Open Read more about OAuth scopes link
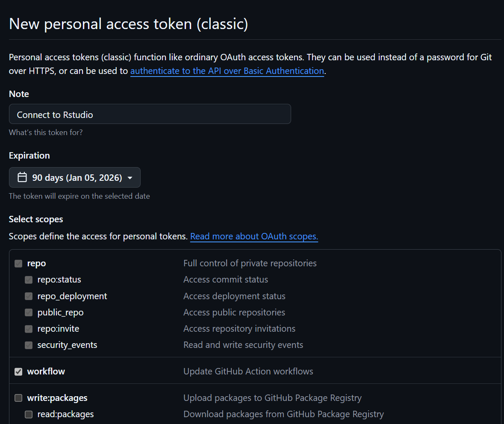The height and width of the screenshot is (424, 504). click(254, 236)
